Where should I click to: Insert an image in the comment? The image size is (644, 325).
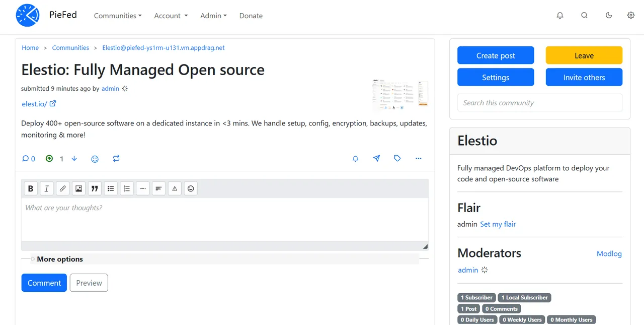click(x=79, y=188)
